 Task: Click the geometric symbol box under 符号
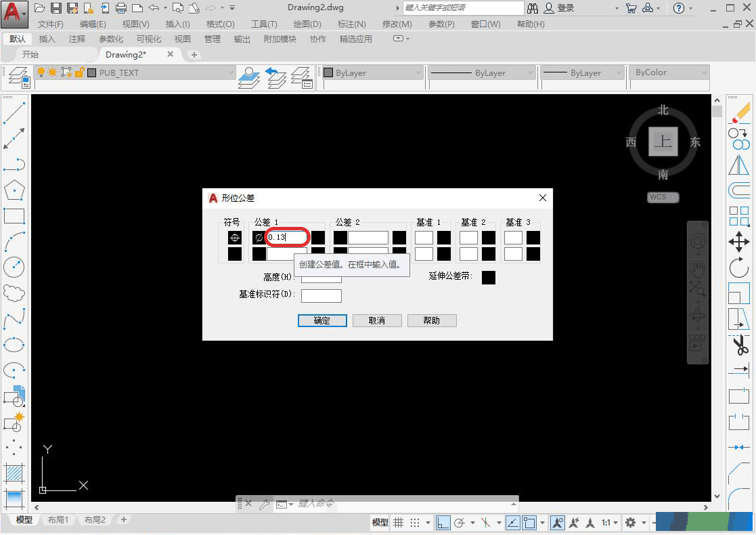coord(235,237)
